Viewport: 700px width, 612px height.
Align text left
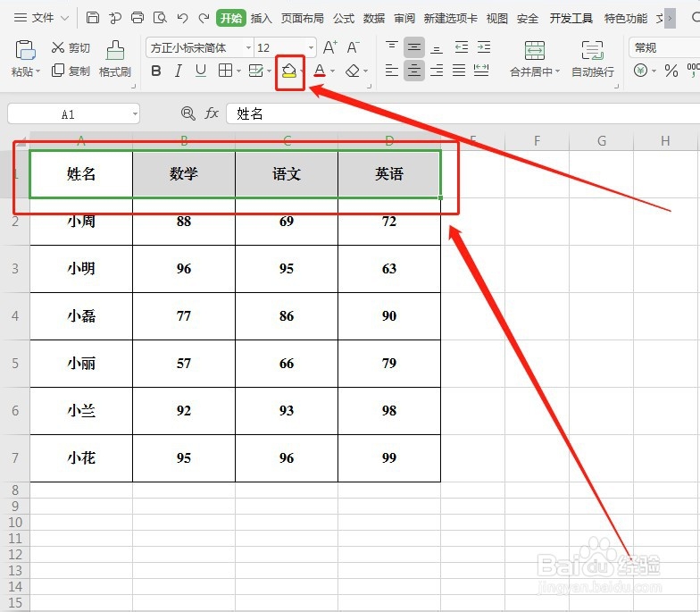391,71
